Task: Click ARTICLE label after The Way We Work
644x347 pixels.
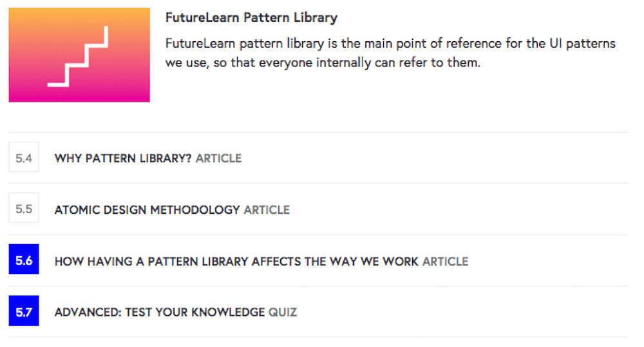Action: [445, 261]
